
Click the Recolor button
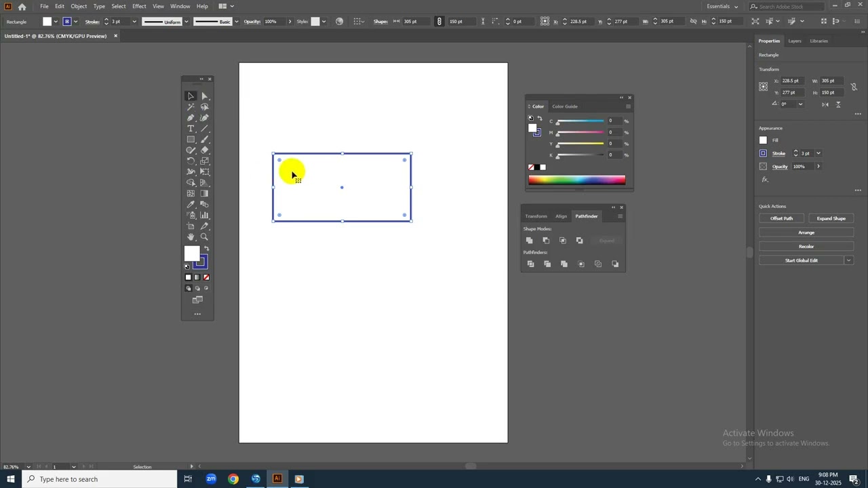pos(806,247)
